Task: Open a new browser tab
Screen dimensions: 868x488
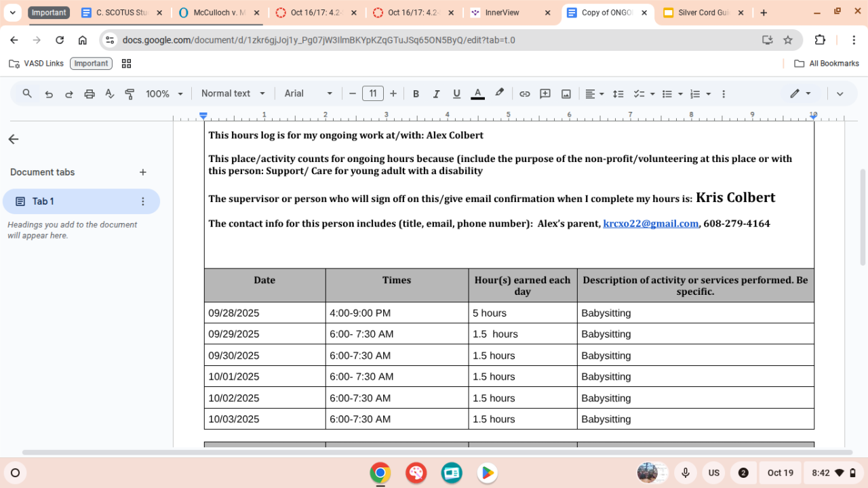Action: (764, 13)
